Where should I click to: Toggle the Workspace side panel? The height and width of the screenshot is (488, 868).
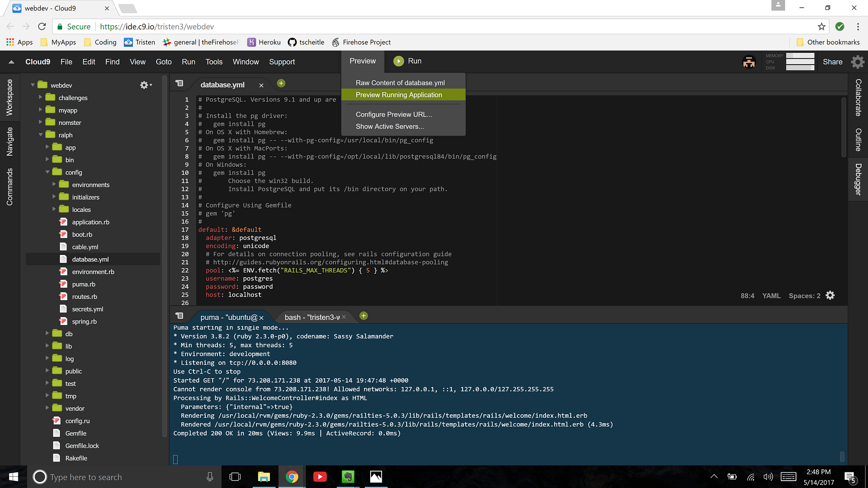pyautogui.click(x=10, y=98)
